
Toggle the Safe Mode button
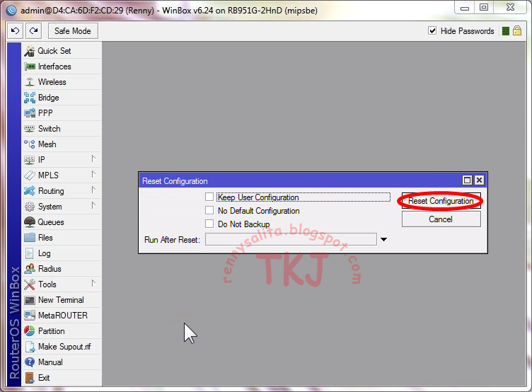click(73, 31)
